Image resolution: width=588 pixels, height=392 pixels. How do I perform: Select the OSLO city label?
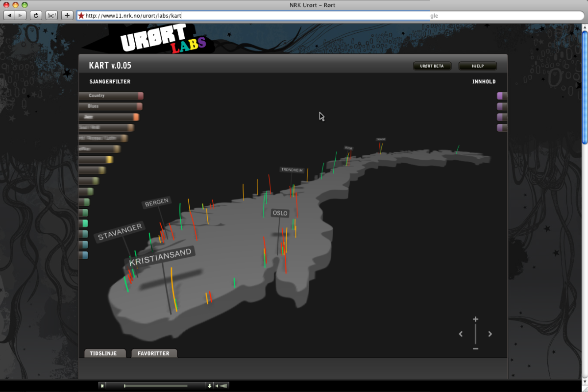[280, 213]
